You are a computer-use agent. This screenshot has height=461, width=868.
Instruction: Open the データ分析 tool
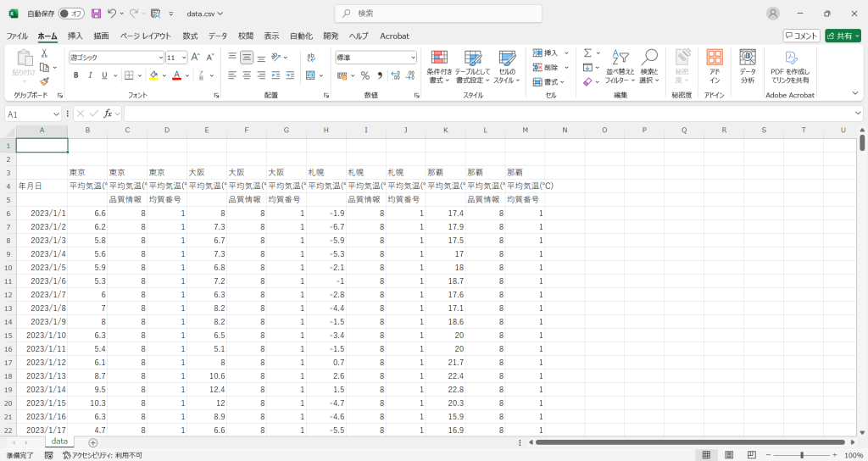(747, 66)
